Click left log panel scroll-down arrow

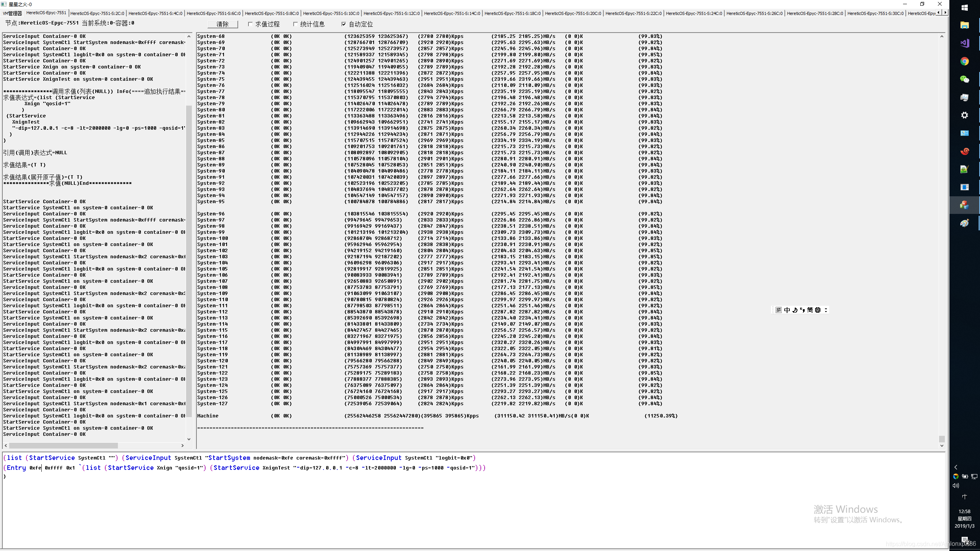189,439
